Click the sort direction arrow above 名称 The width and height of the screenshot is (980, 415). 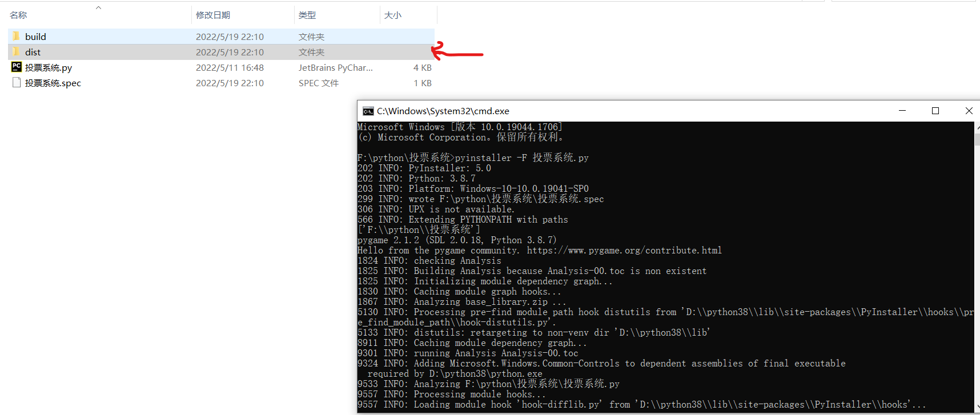(x=98, y=7)
